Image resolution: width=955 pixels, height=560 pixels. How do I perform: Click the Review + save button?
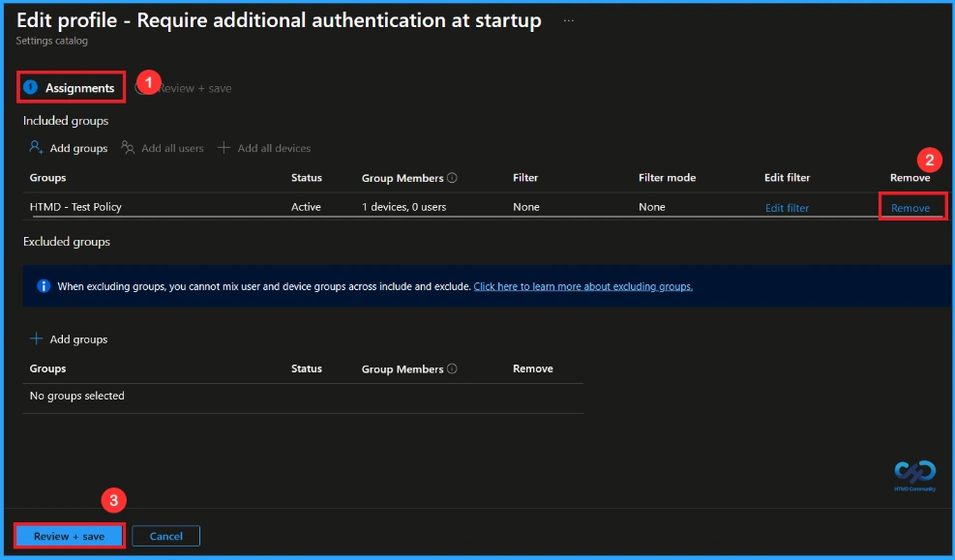68,536
